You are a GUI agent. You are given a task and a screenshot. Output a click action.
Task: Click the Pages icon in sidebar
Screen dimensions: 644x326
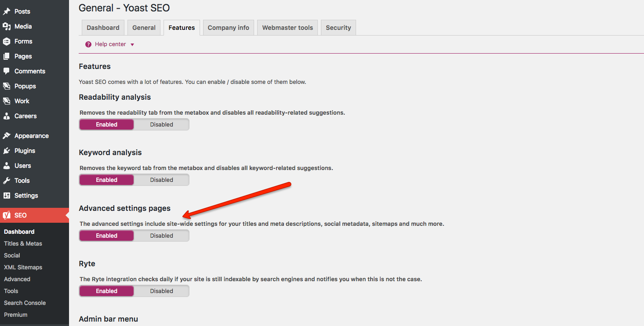pyautogui.click(x=7, y=56)
